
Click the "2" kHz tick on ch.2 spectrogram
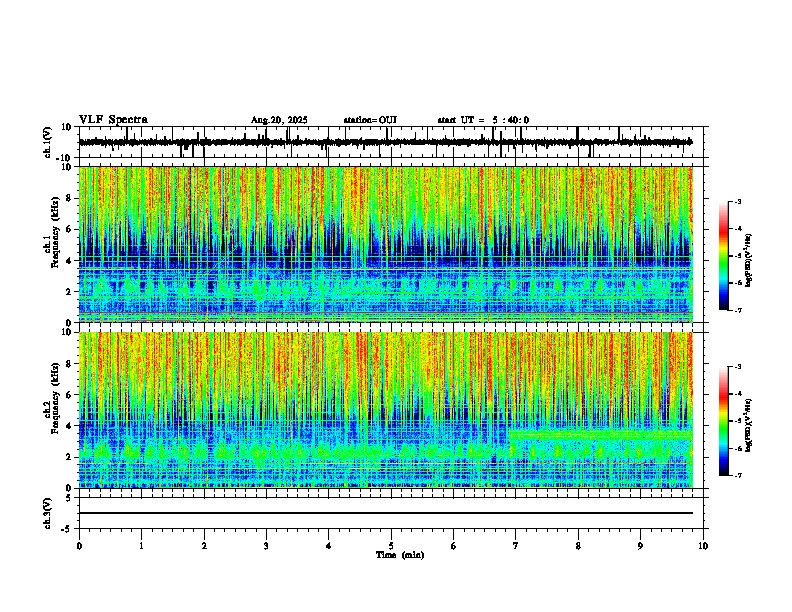coord(70,457)
